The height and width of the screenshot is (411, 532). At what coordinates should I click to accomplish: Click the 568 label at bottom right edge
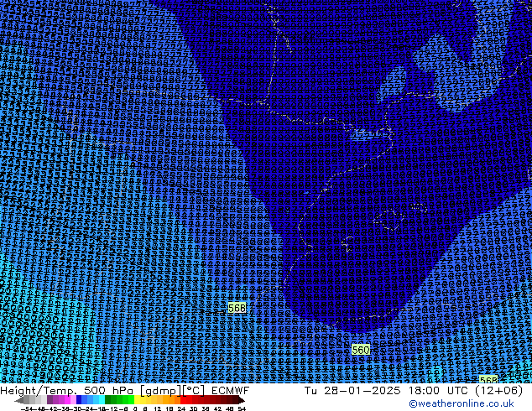click(x=488, y=380)
